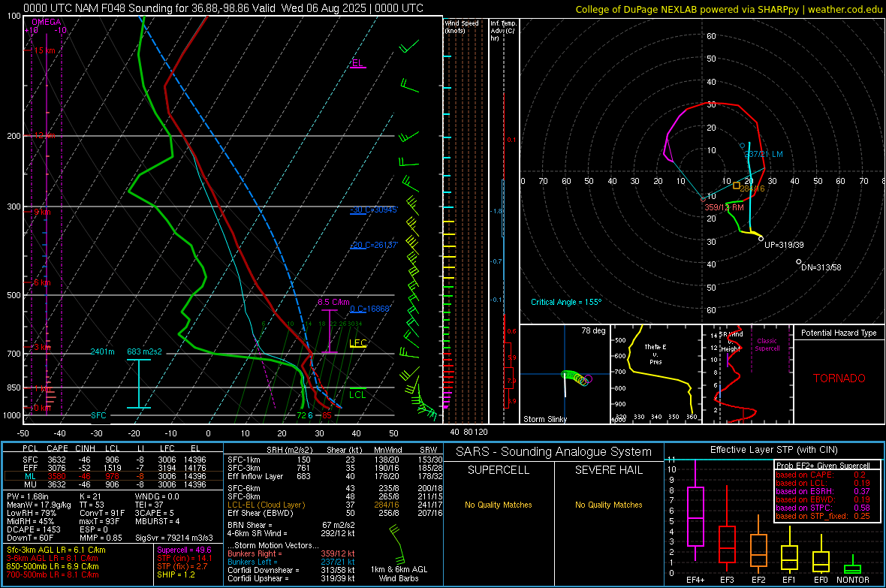Click the 8.5 C/km lapse rate annotation
Screen dimensions: 886x588
[x=333, y=302]
